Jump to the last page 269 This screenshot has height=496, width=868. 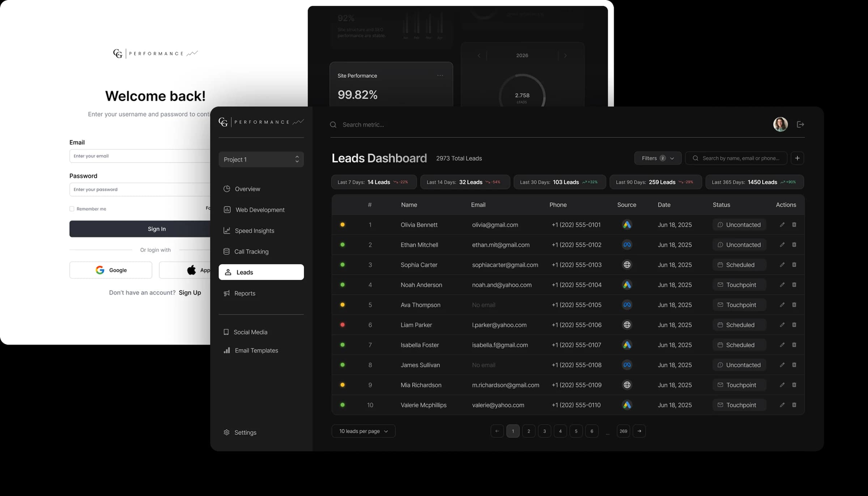tap(624, 431)
